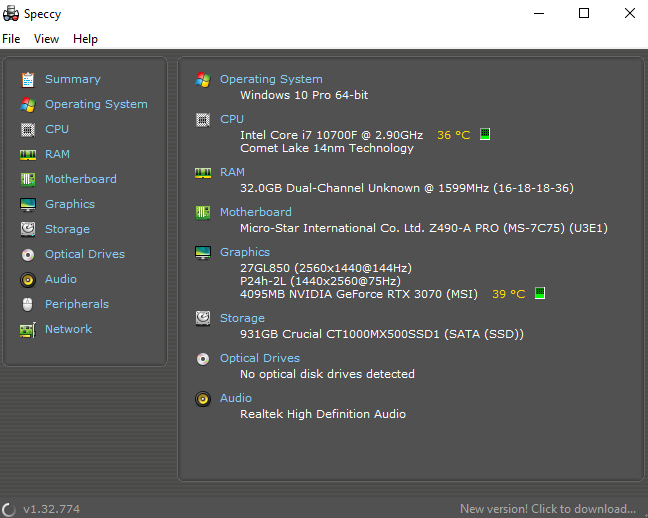Open Optical Drives section from sidebar

click(85, 254)
